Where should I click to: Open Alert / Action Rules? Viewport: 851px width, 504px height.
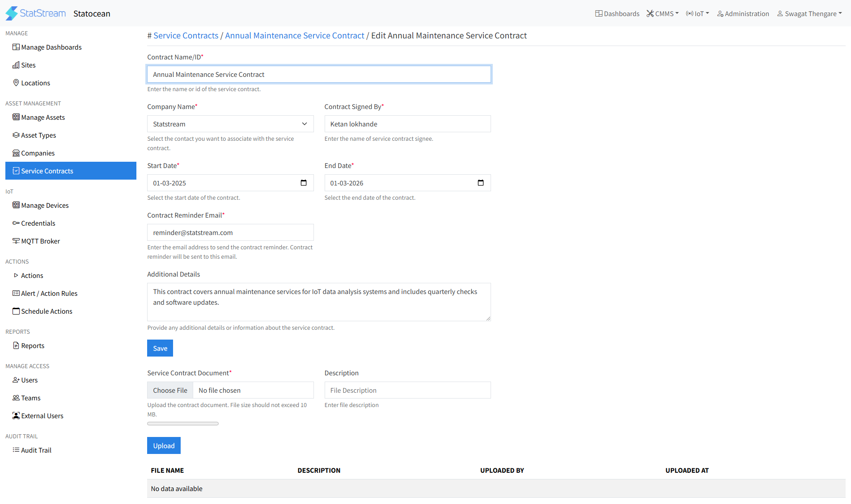49,293
